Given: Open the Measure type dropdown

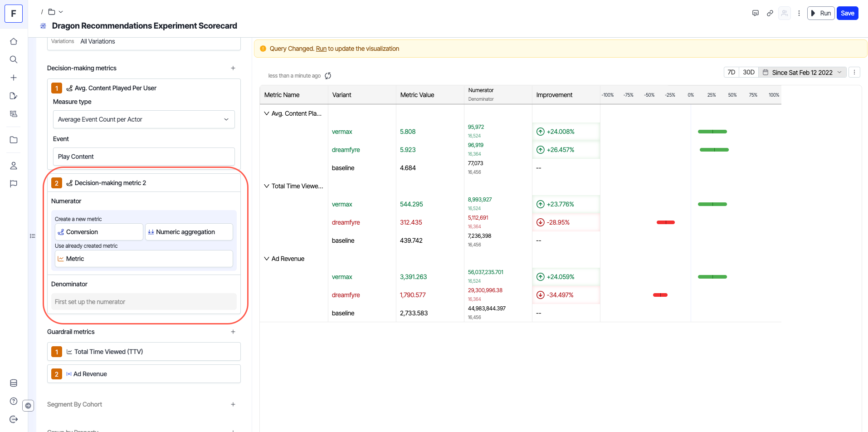Looking at the screenshot, I should [144, 119].
